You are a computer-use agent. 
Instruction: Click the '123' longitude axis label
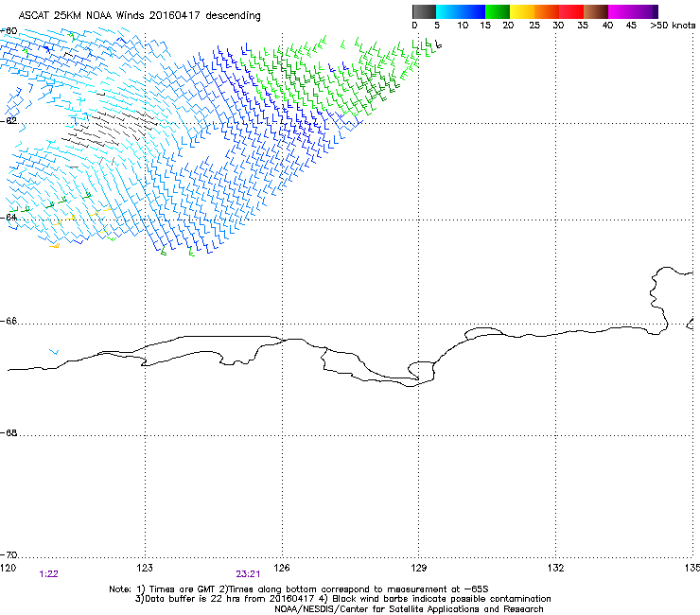click(145, 568)
